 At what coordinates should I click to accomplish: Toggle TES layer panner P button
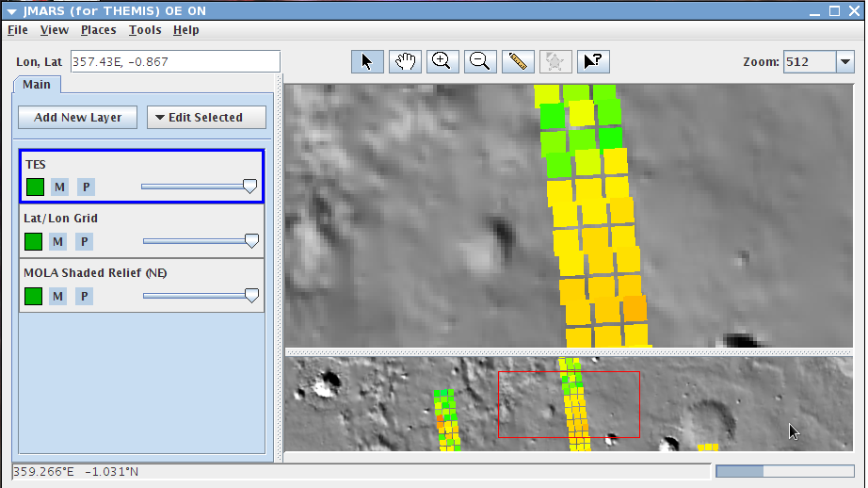coord(86,187)
